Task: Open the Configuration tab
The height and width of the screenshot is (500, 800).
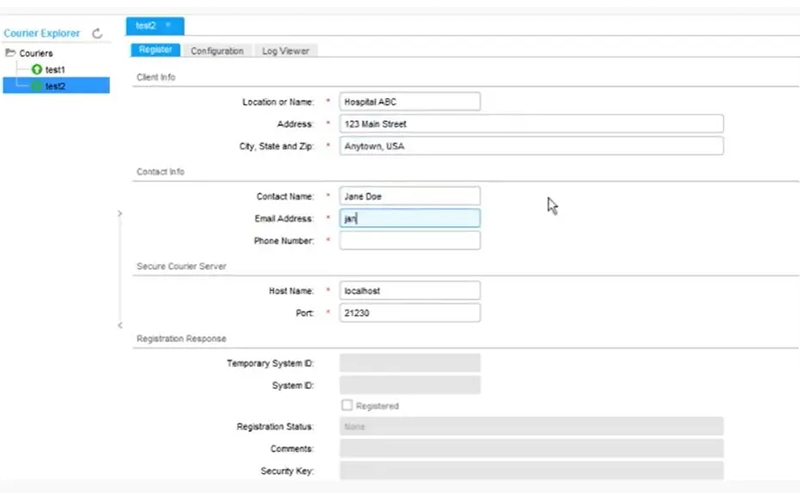Action: 217,51
